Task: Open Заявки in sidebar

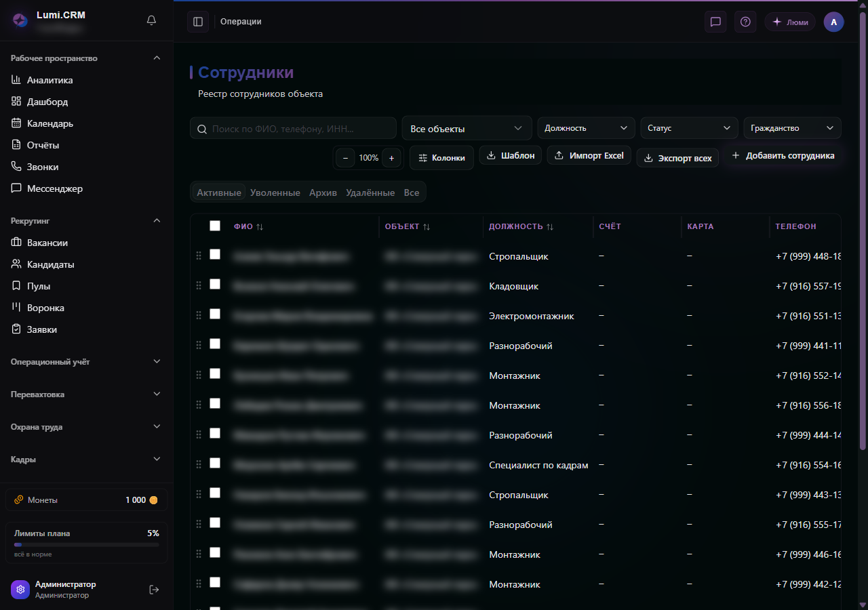Action: tap(87, 329)
